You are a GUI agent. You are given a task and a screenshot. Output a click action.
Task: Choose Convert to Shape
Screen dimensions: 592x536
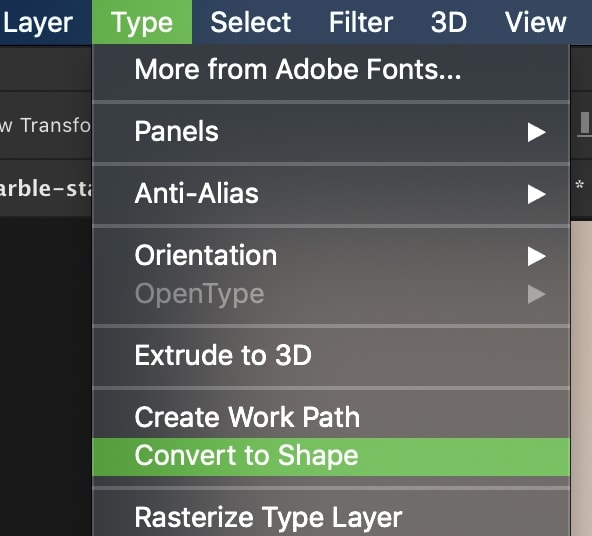(x=331, y=456)
